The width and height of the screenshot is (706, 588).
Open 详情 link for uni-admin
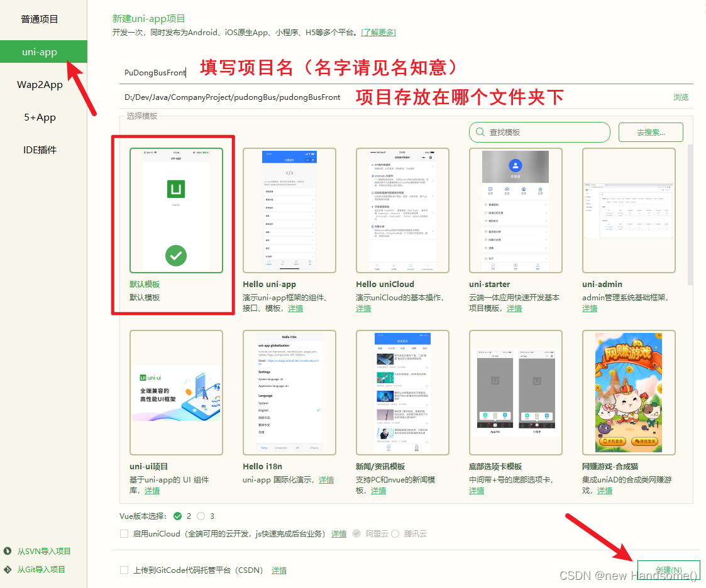coord(590,308)
